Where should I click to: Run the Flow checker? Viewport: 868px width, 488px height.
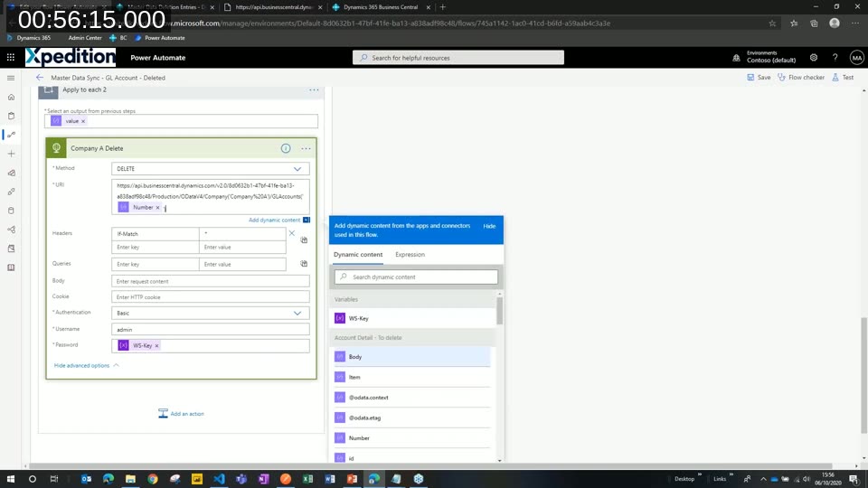(x=801, y=78)
